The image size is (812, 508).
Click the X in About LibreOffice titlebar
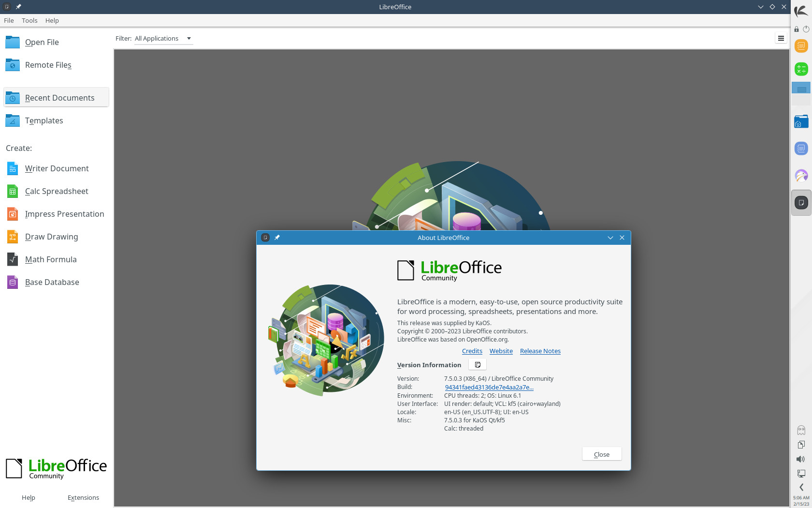[622, 238]
